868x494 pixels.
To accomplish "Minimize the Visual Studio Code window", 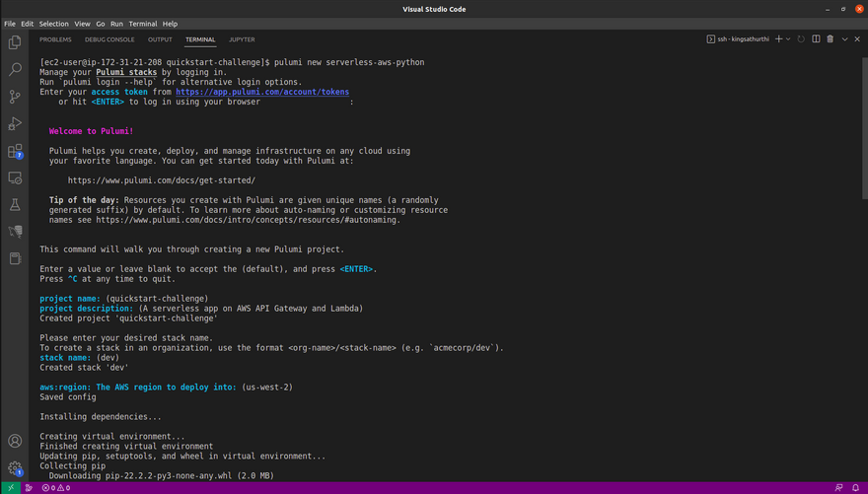I will click(828, 9).
